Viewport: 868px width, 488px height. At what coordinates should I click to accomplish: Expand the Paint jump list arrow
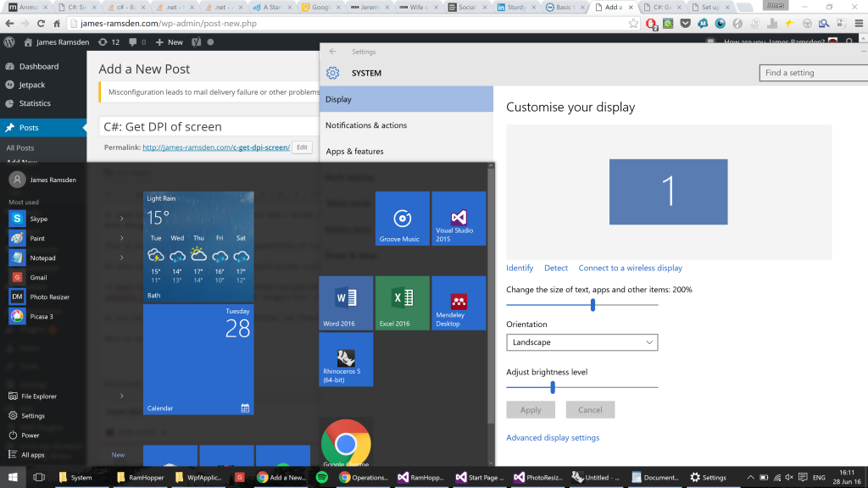click(x=122, y=238)
